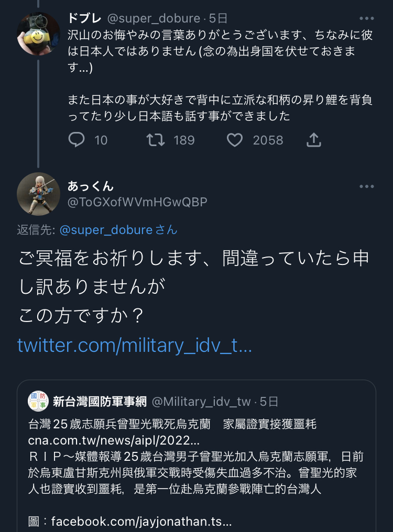The width and height of the screenshot is (393, 532).
Task: Click the retweet icon on ドブレ's tweet
Action: tap(156, 140)
